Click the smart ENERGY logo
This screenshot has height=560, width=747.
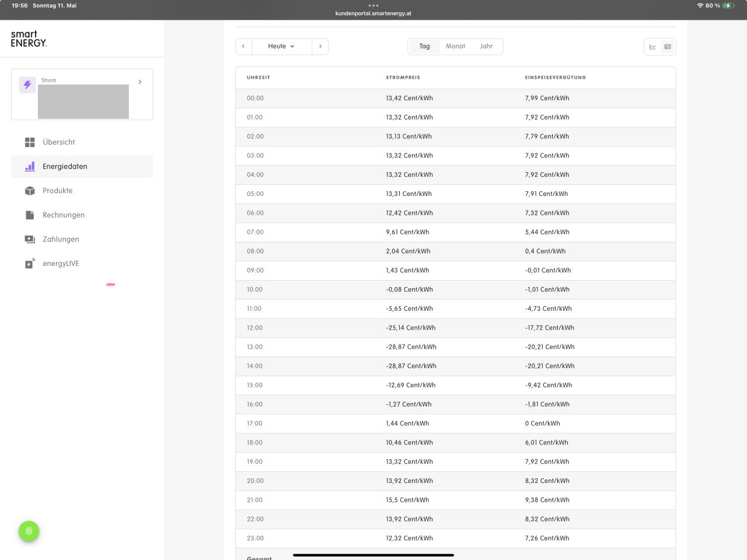(29, 38)
